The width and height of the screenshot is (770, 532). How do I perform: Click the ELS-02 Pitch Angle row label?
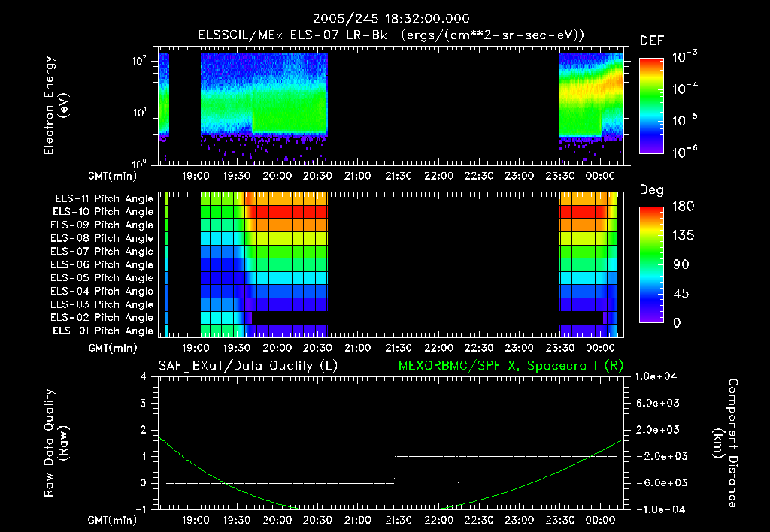pos(102,318)
